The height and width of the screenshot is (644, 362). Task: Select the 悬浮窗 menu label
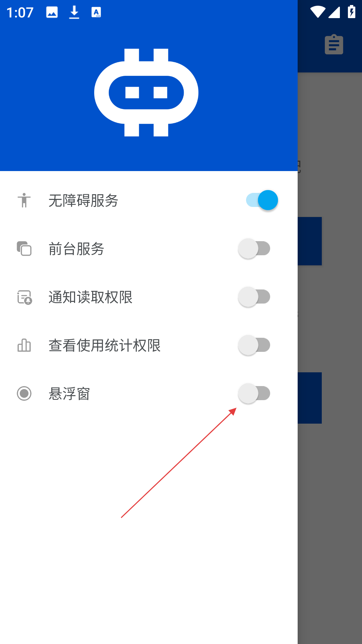pos(69,394)
